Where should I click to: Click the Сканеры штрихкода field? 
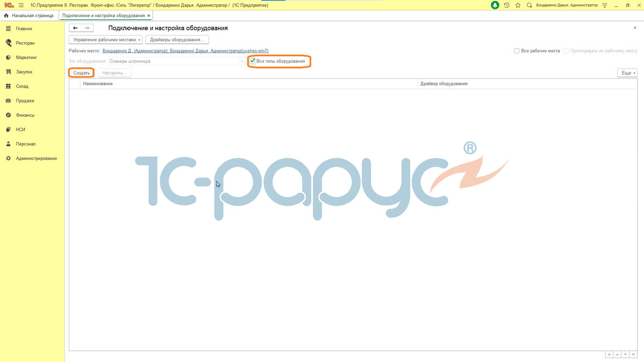click(173, 61)
